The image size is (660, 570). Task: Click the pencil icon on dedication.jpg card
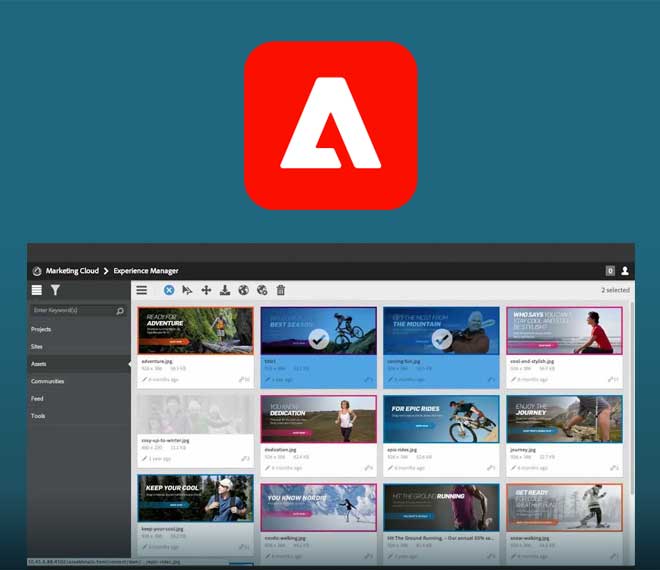pos(267,468)
